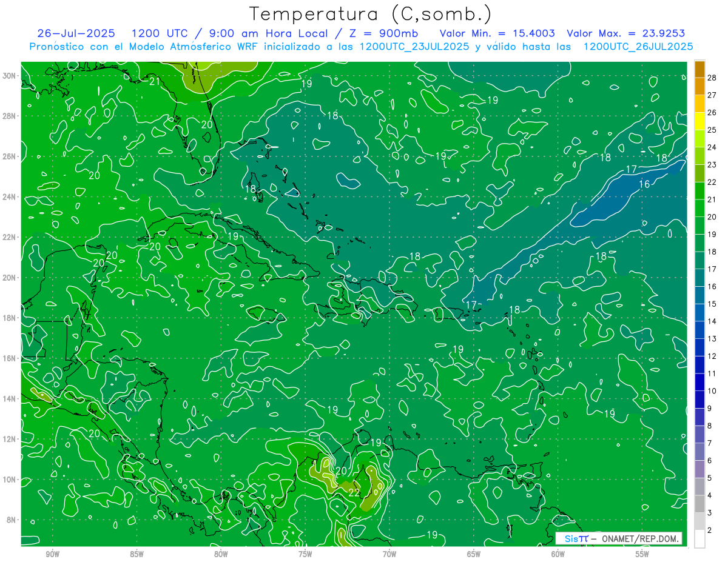The width and height of the screenshot is (728, 562).
Task: Click the latitude label "30N"
Action: (x=10, y=76)
